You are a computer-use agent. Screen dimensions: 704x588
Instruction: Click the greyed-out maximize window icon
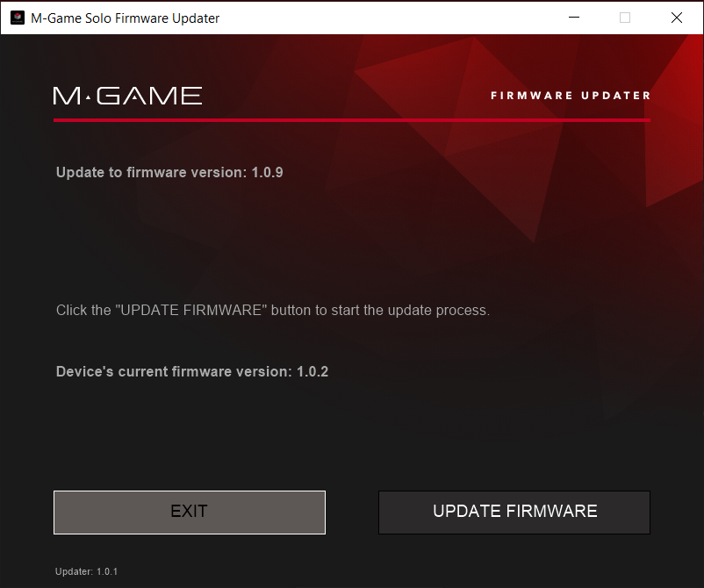[625, 18]
